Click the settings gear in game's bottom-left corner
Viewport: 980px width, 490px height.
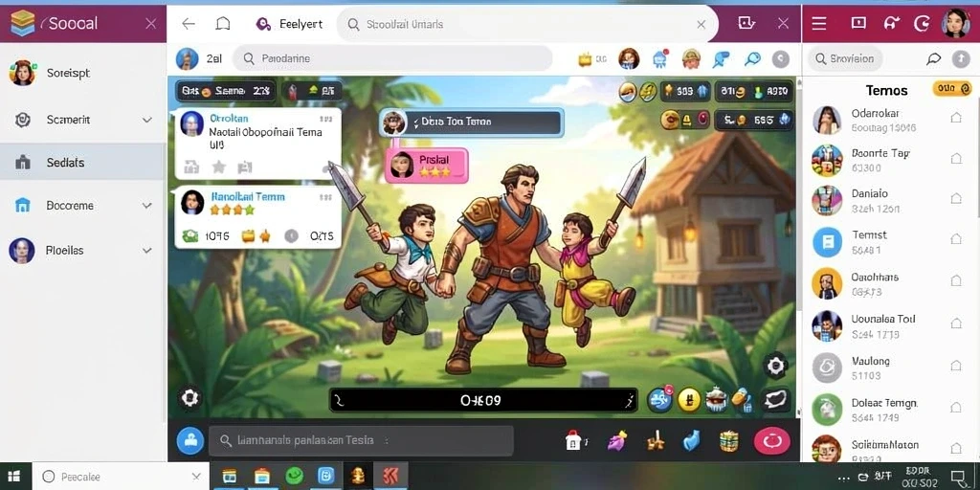(x=190, y=397)
